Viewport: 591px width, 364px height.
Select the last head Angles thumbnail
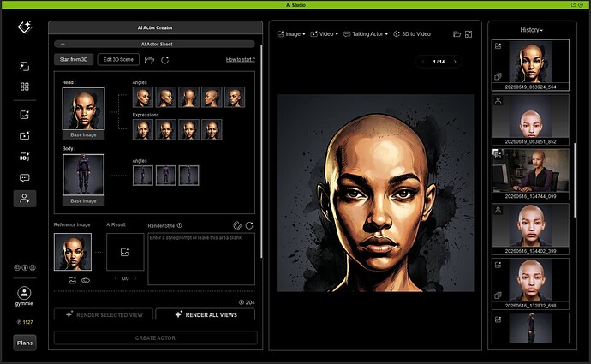coord(235,98)
